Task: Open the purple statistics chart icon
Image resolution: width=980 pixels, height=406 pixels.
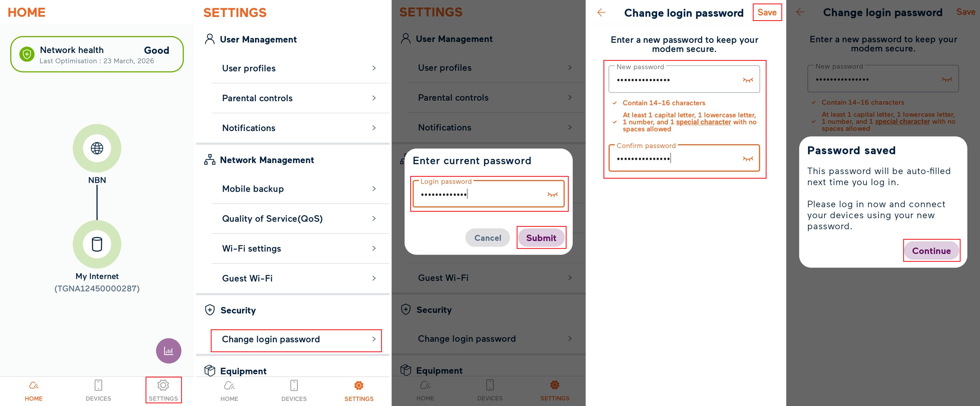Action: click(169, 350)
